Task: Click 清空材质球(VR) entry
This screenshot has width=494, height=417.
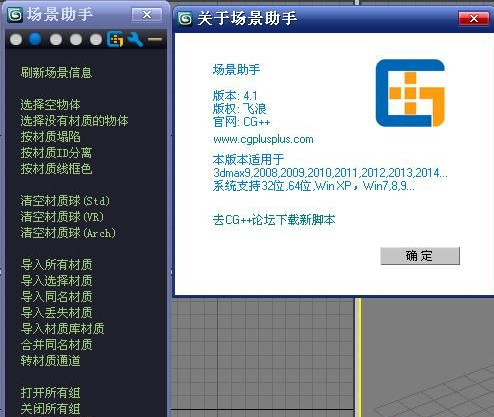Action: (62, 217)
